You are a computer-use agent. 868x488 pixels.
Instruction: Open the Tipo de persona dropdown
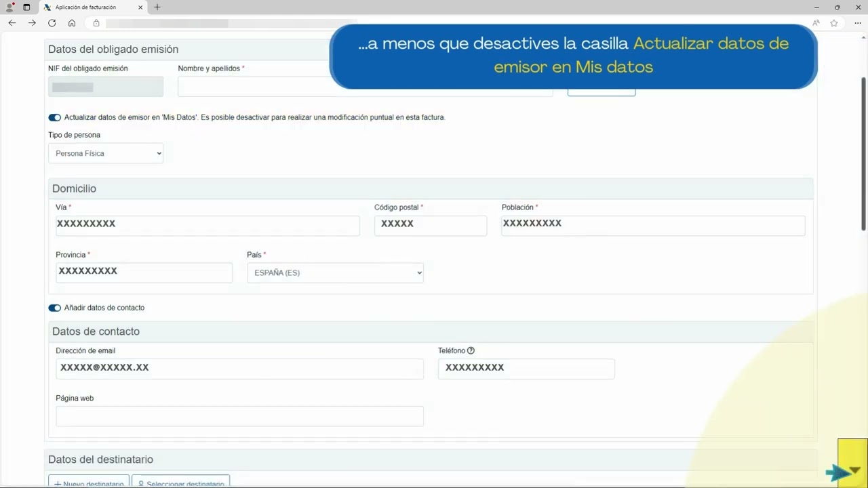[x=106, y=153]
